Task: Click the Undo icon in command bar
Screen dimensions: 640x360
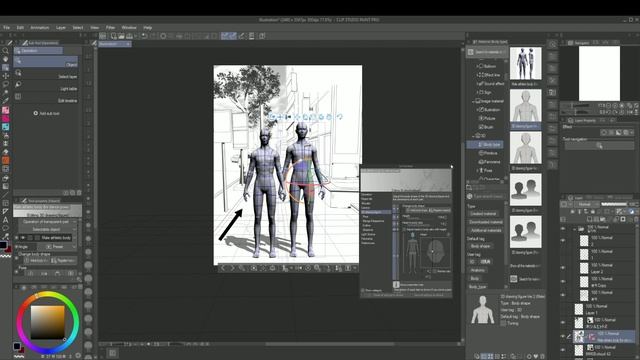Action: [144, 36]
